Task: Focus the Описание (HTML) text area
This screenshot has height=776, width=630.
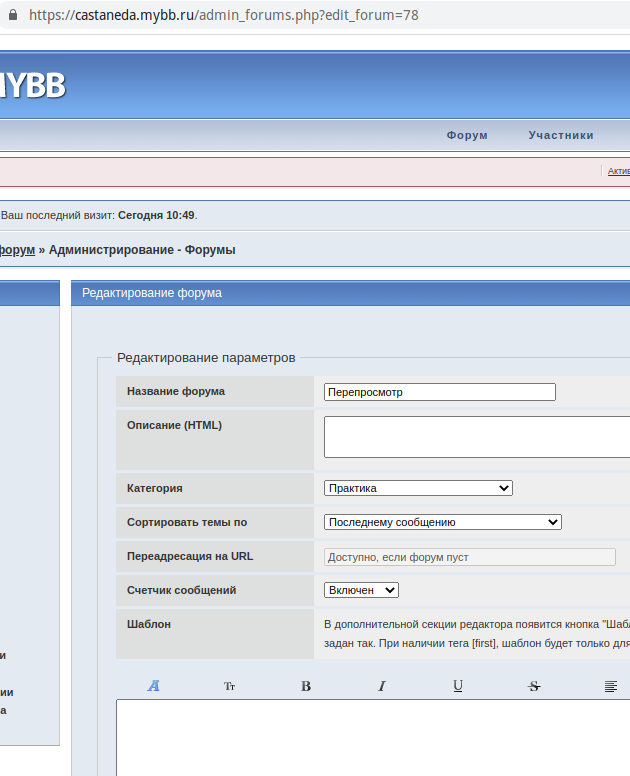Action: click(477, 437)
